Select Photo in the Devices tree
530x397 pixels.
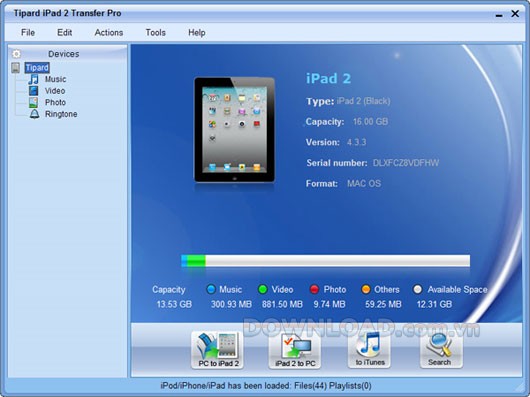click(x=55, y=102)
